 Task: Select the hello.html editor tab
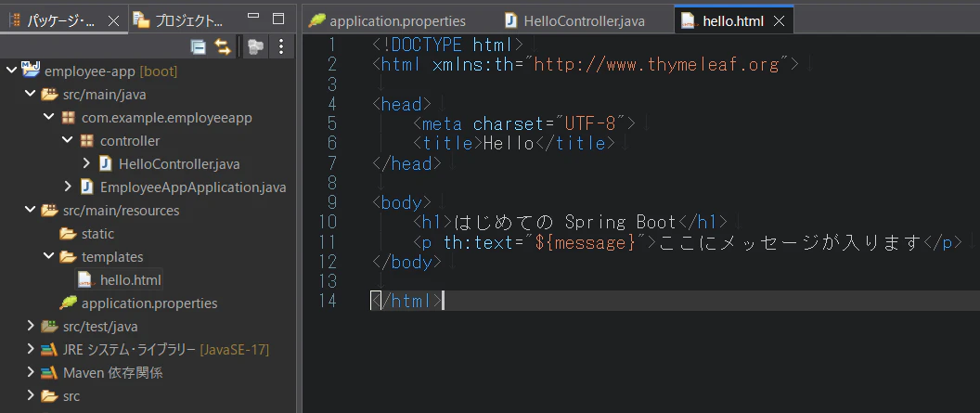pyautogui.click(x=732, y=21)
